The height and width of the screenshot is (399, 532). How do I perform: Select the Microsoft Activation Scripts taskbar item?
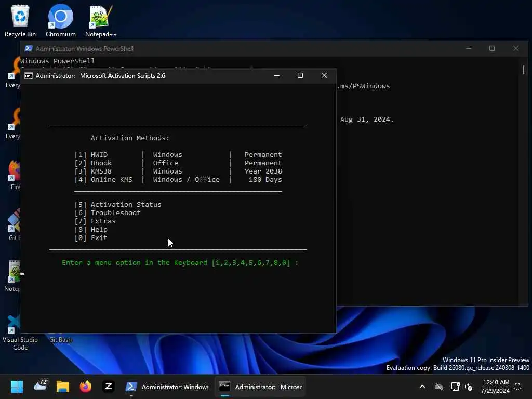pyautogui.click(x=260, y=387)
